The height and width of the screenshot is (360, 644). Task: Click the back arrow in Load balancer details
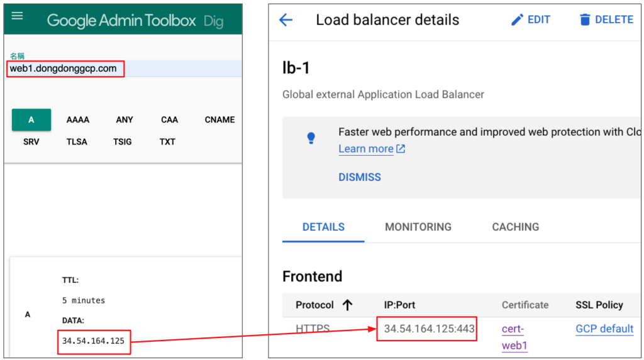coord(286,19)
